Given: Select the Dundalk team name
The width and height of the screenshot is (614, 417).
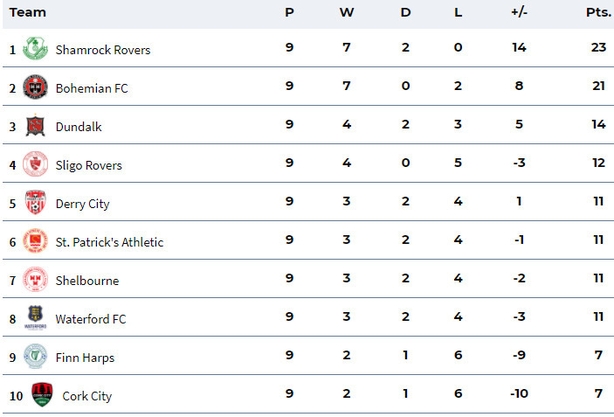Looking at the screenshot, I should [x=79, y=127].
